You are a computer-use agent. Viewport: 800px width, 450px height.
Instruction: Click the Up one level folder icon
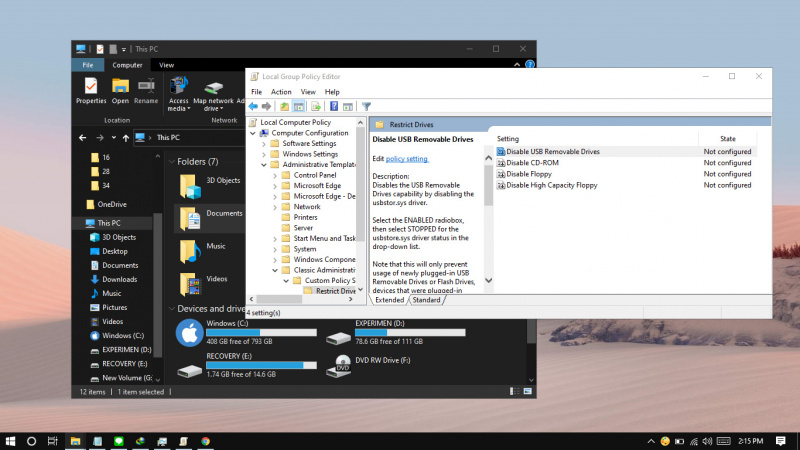[284, 106]
